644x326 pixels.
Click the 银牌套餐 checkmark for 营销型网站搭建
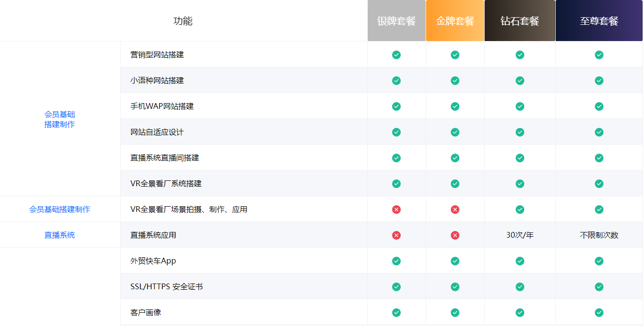click(396, 55)
